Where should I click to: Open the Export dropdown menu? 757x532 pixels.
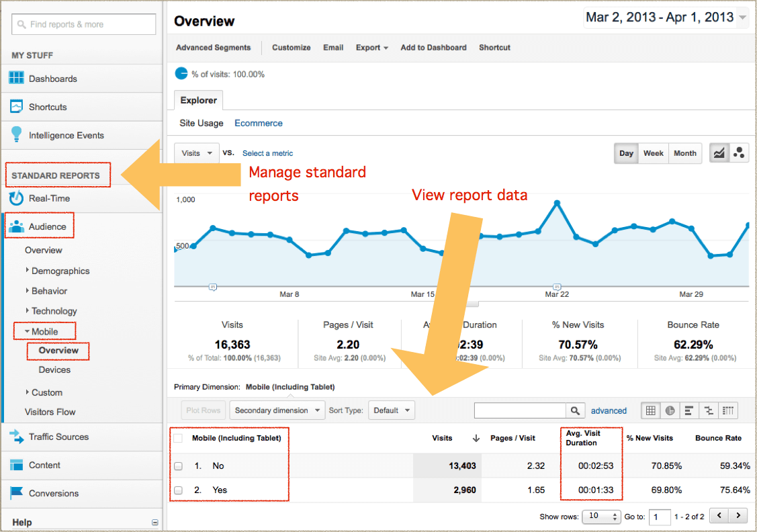tap(371, 47)
